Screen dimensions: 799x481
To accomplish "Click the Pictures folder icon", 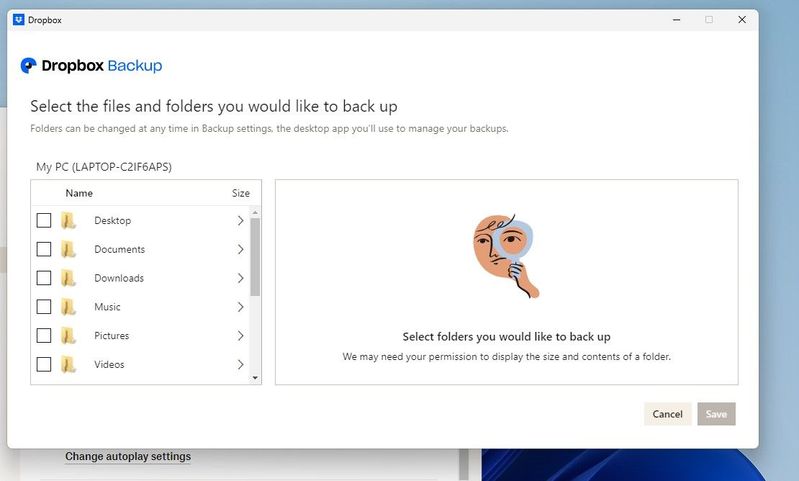I will click(68, 336).
